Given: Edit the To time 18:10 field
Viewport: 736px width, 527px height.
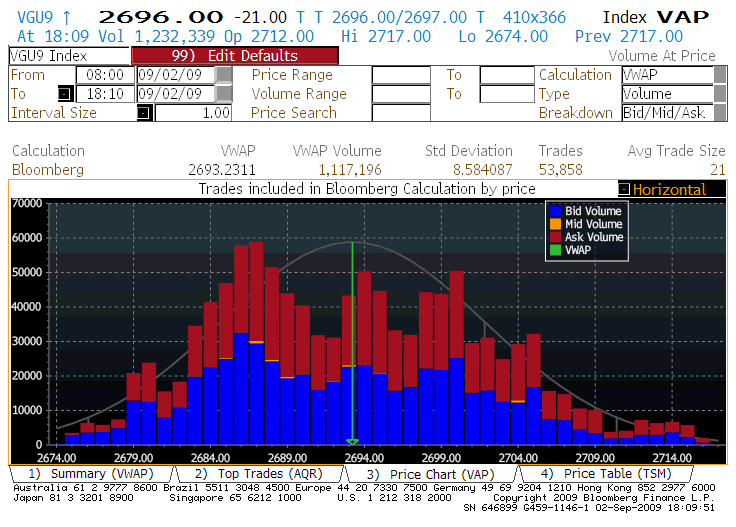Looking at the screenshot, I should [x=105, y=94].
